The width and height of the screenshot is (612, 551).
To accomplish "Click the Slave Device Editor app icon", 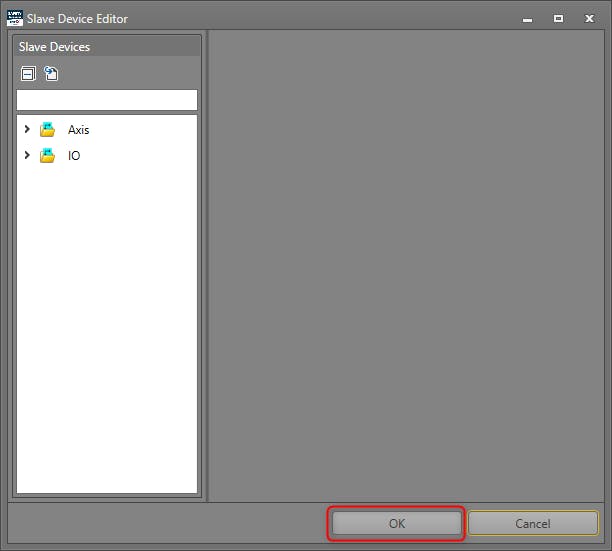I will 15,18.
